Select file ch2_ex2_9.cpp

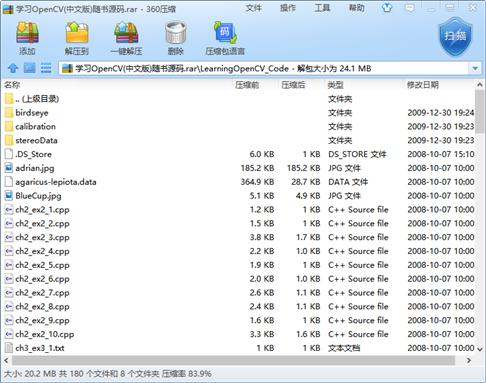(x=42, y=320)
